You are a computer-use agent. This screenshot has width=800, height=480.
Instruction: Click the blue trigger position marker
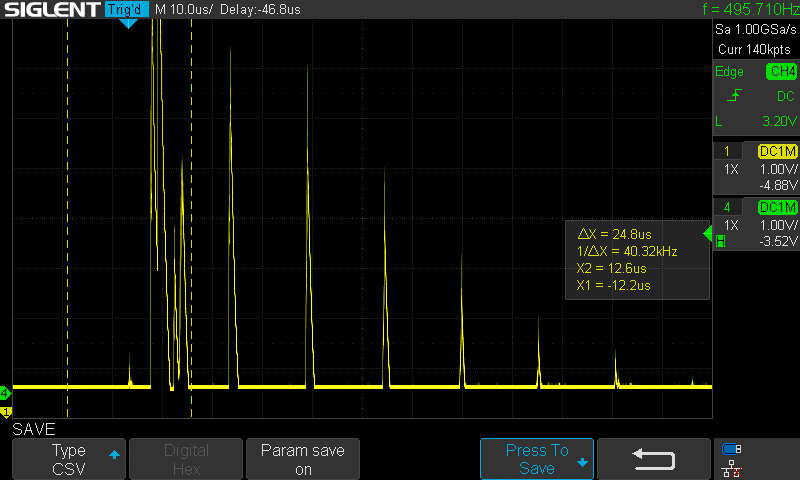(x=128, y=23)
